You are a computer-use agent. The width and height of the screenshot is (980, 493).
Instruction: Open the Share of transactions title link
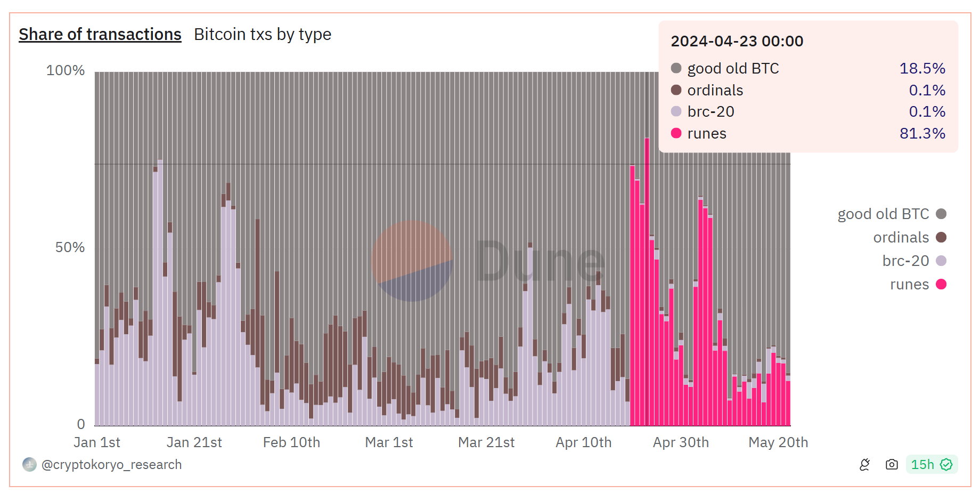100,35
